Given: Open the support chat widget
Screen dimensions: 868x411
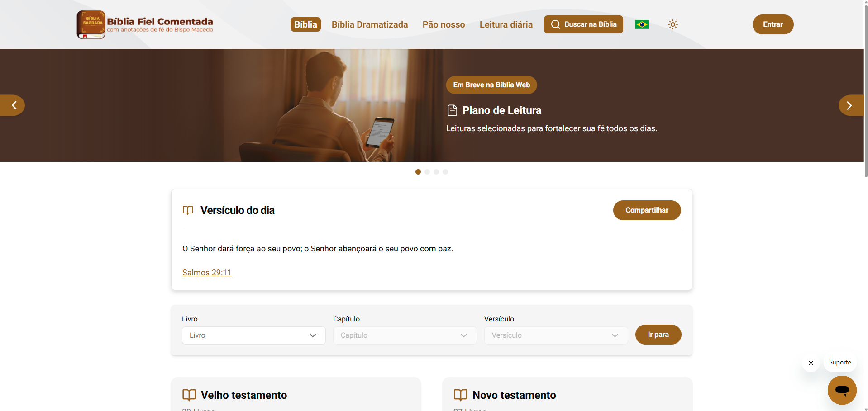Looking at the screenshot, I should [x=842, y=390].
